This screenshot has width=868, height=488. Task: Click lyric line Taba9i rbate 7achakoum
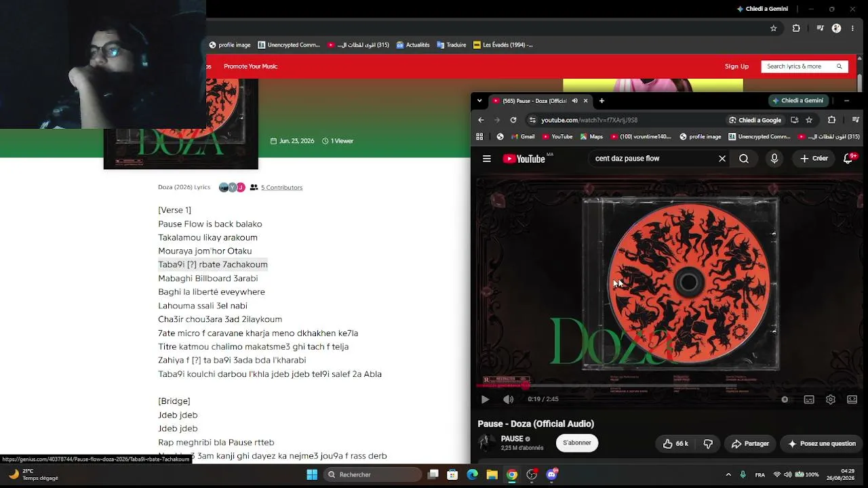point(213,264)
